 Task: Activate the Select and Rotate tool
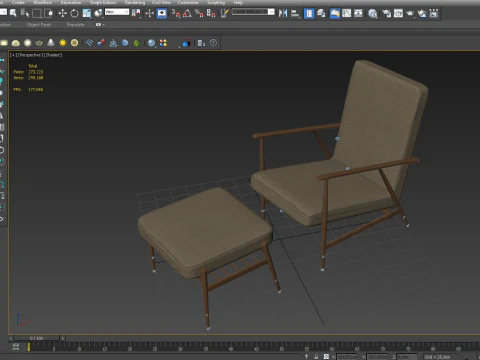point(74,13)
